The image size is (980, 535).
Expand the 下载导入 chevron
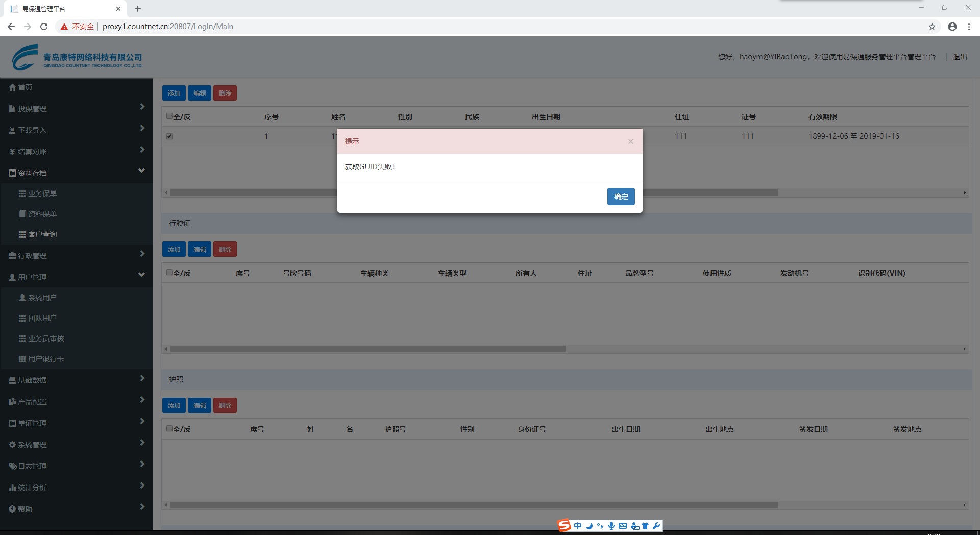(x=142, y=128)
